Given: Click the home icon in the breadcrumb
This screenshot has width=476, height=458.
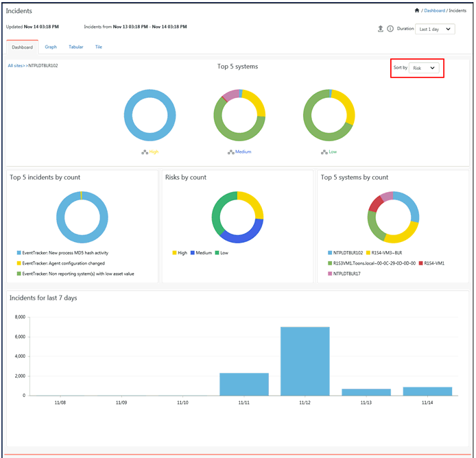Looking at the screenshot, I should coord(417,10).
